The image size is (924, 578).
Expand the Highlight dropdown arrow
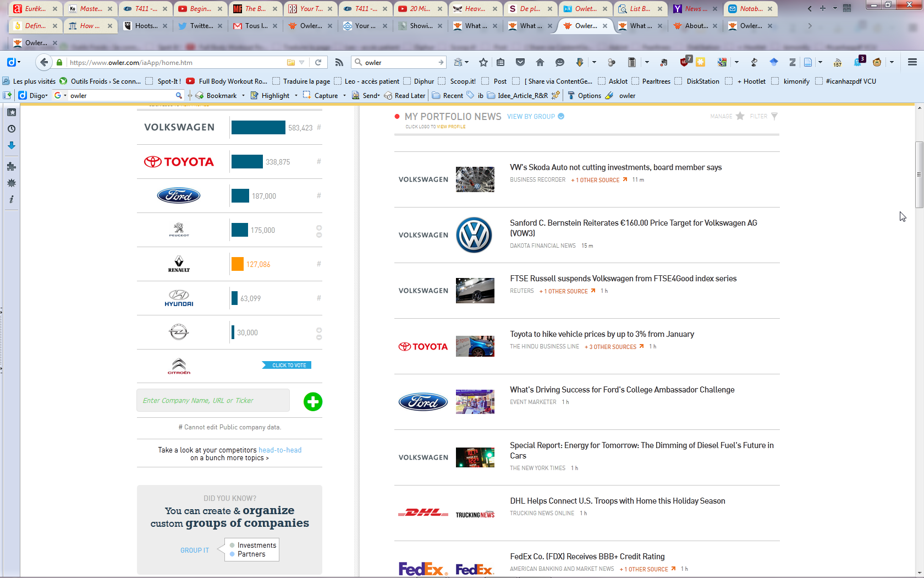click(296, 95)
